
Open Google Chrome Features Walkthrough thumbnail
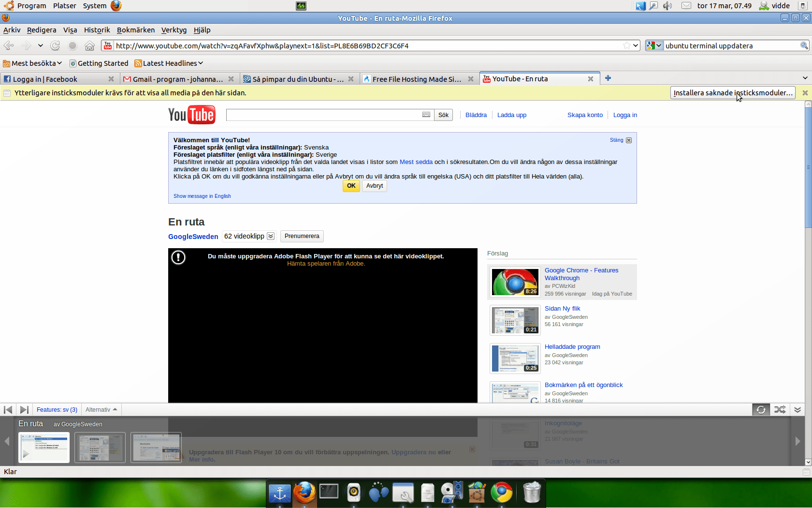tap(515, 282)
